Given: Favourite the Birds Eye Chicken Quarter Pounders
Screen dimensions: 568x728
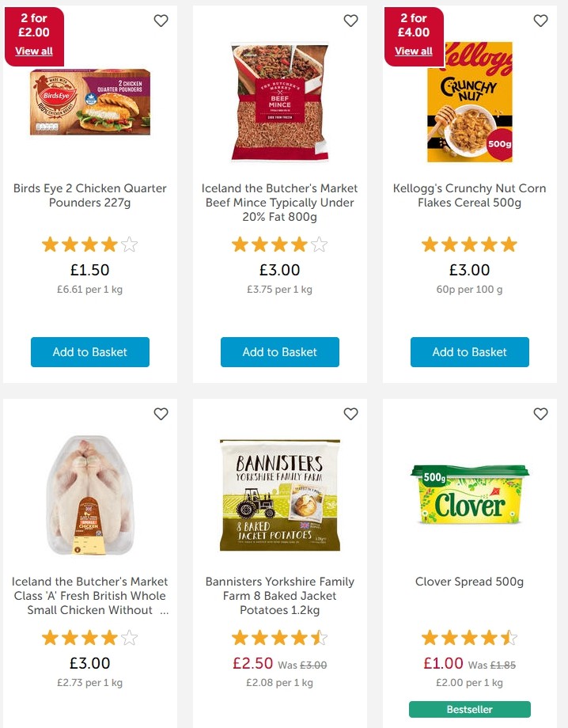Looking at the screenshot, I should [161, 21].
